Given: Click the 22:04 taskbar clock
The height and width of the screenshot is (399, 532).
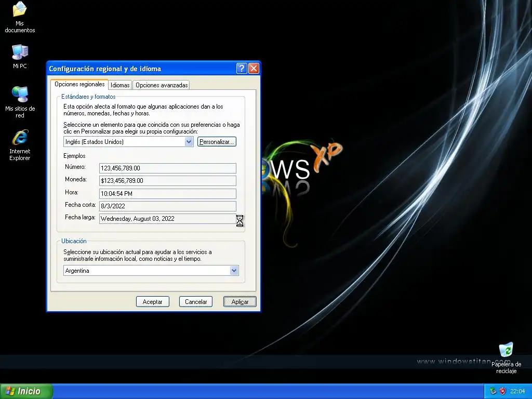Looking at the screenshot, I should (517, 391).
